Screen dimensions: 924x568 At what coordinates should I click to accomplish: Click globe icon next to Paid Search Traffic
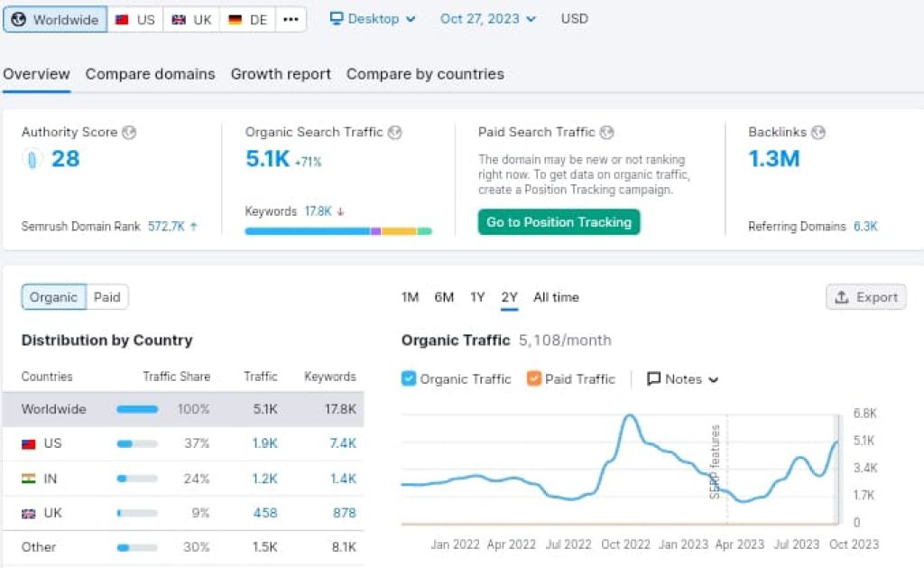point(607,132)
